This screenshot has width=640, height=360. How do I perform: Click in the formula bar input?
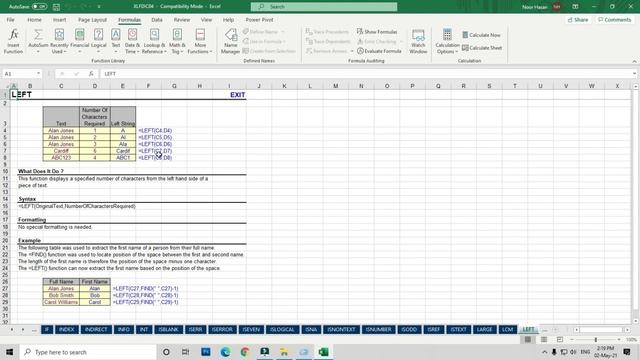365,73
